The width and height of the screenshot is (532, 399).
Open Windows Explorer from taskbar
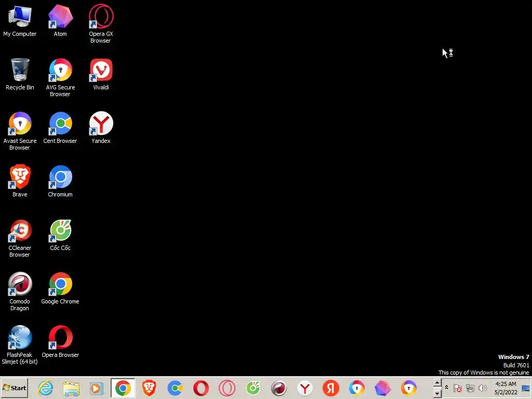pyautogui.click(x=71, y=388)
